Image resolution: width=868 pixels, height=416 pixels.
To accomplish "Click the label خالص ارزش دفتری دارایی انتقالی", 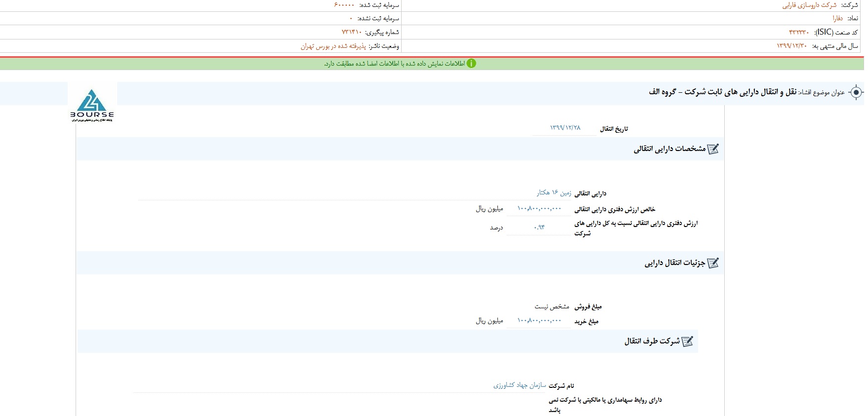I will pos(615,209).
